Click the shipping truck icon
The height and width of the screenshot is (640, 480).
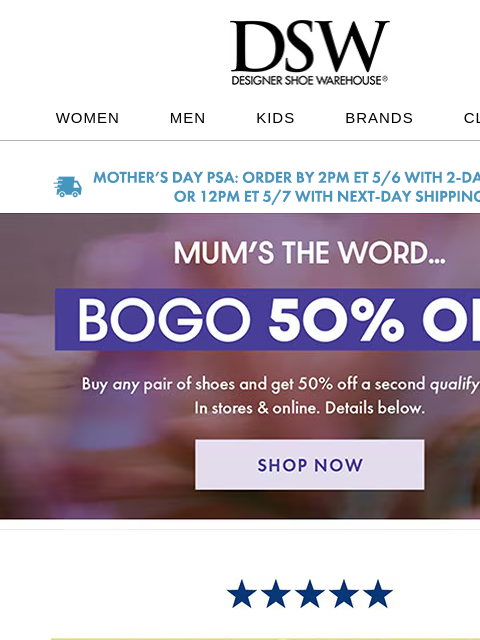click(68, 187)
